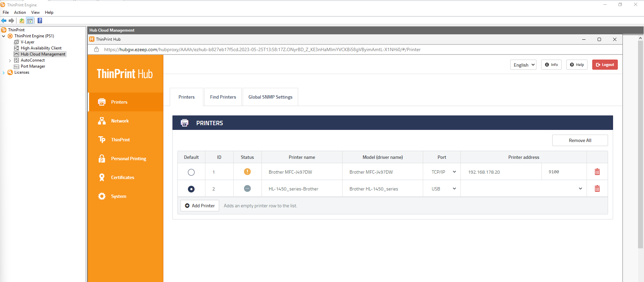The image size is (644, 282).
Task: Open the printer address dropdown for USB row
Action: pos(524,189)
